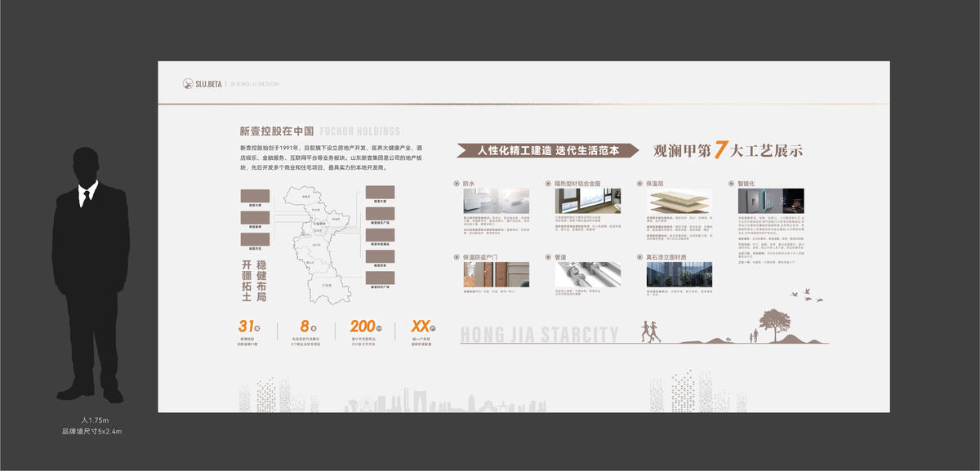980x471 pixels.
Task: Click the 保温层 label
Action: coord(655,184)
